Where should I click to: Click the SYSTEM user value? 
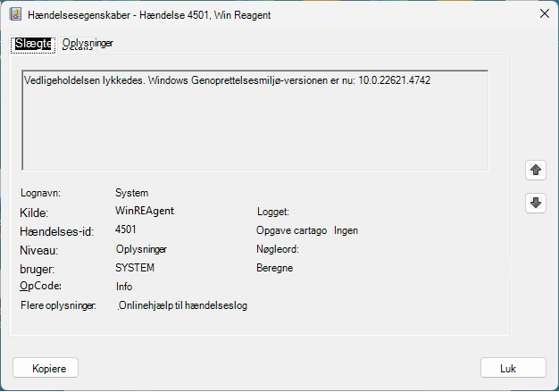click(x=135, y=268)
